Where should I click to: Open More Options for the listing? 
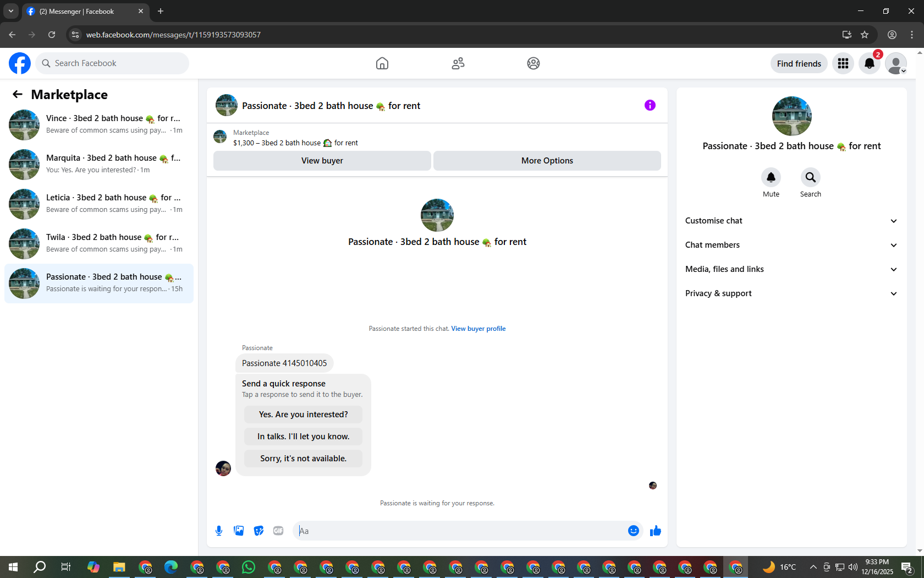pyautogui.click(x=547, y=161)
